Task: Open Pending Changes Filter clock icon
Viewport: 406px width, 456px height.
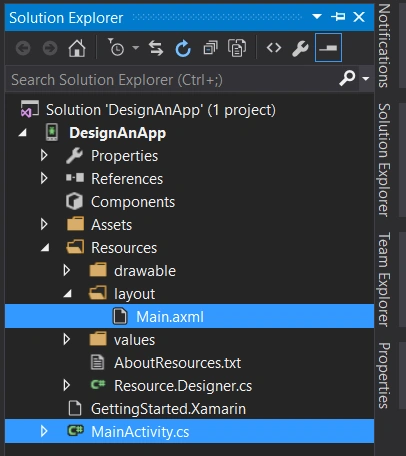Action: [x=116, y=48]
